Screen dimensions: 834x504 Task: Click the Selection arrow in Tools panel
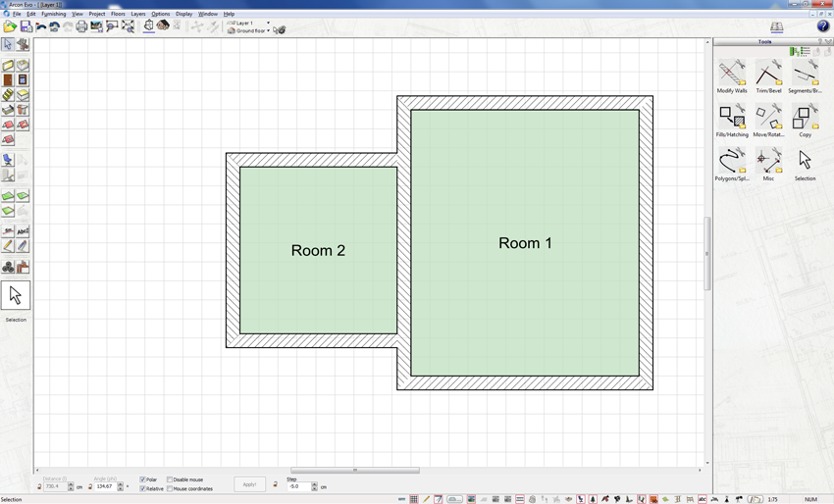tap(805, 165)
